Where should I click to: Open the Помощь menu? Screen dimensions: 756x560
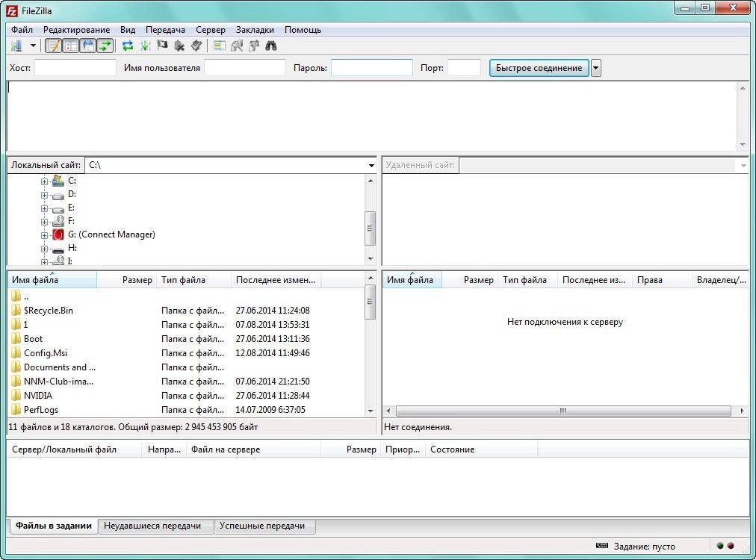point(303,29)
